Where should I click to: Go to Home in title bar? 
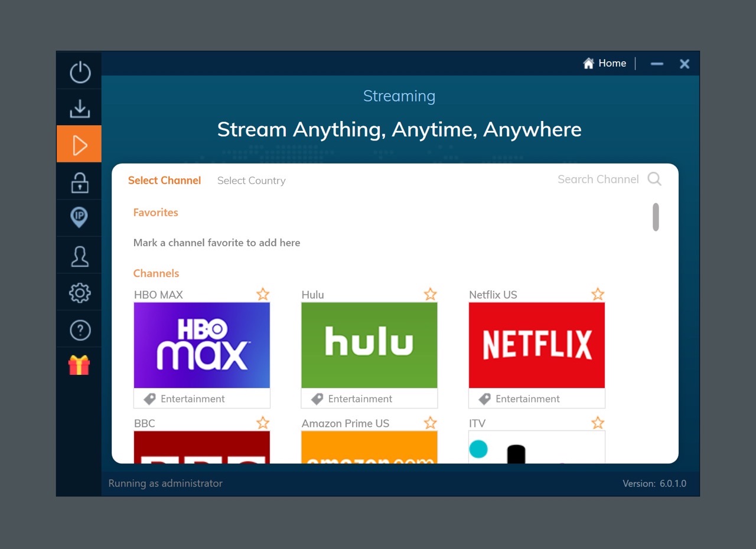click(604, 63)
